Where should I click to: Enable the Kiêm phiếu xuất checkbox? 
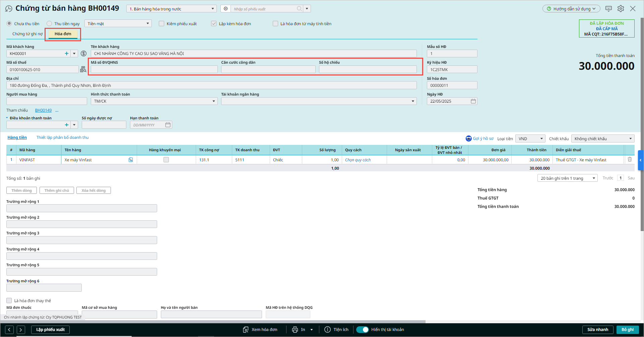coord(162,23)
